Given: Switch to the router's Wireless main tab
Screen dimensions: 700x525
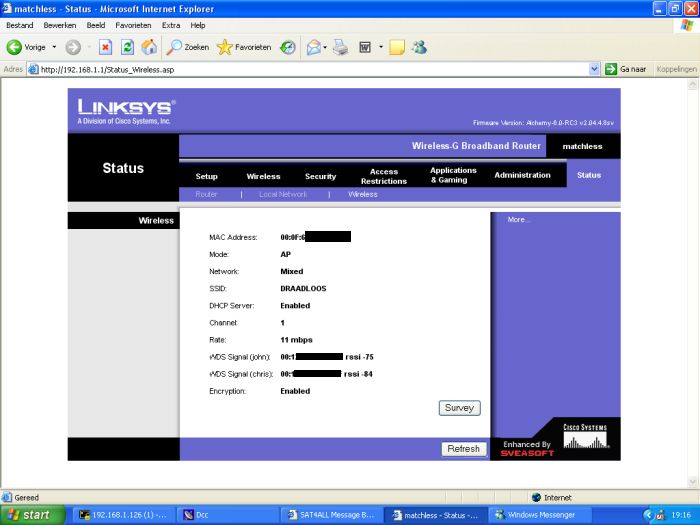Looking at the screenshot, I should tap(263, 176).
